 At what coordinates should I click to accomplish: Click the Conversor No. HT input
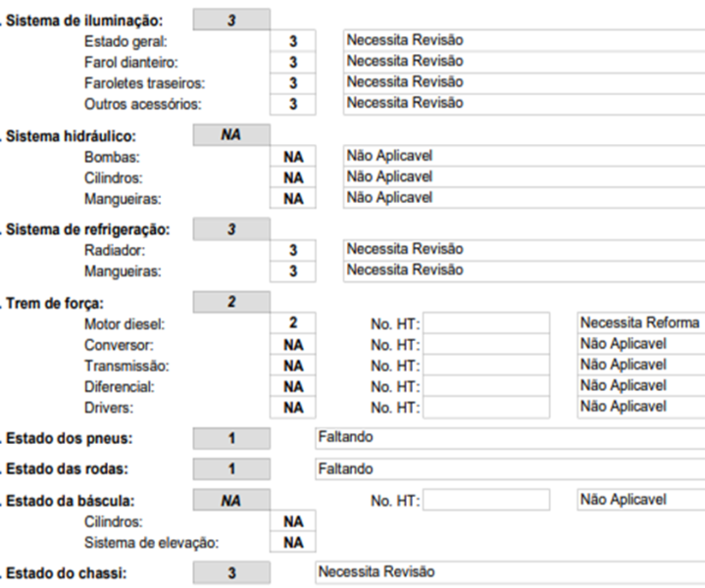pyautogui.click(x=485, y=344)
